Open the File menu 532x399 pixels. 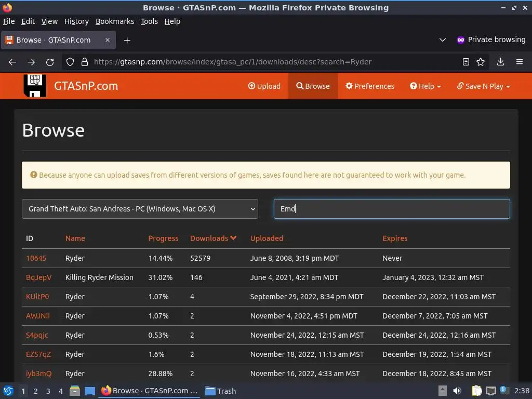pos(9,21)
